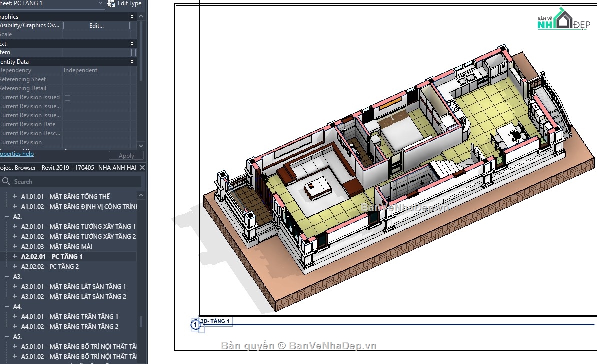Select A5.01.02 - MẶT BẰNG BỐ TRÍ NỘI THẤT
Screen dimensions: 597x364
[x=79, y=357]
